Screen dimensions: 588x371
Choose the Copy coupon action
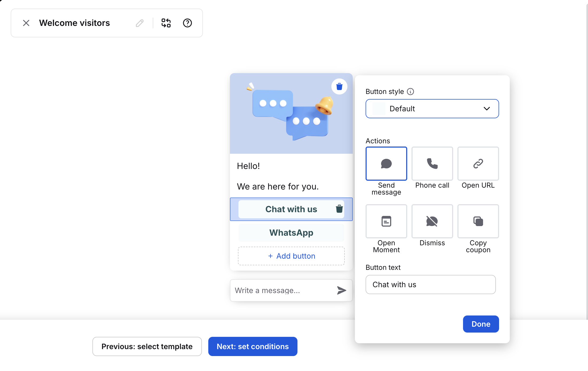pos(478,221)
